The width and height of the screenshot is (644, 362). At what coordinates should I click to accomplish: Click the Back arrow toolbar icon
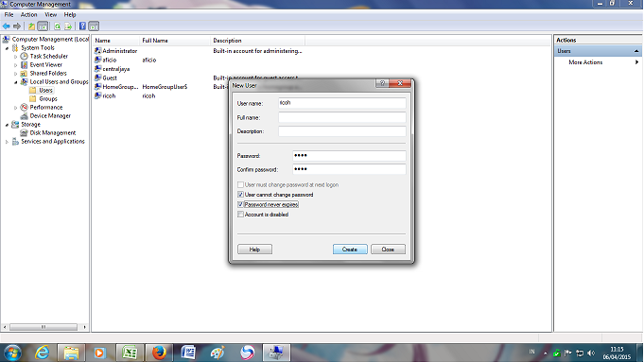(x=7, y=26)
